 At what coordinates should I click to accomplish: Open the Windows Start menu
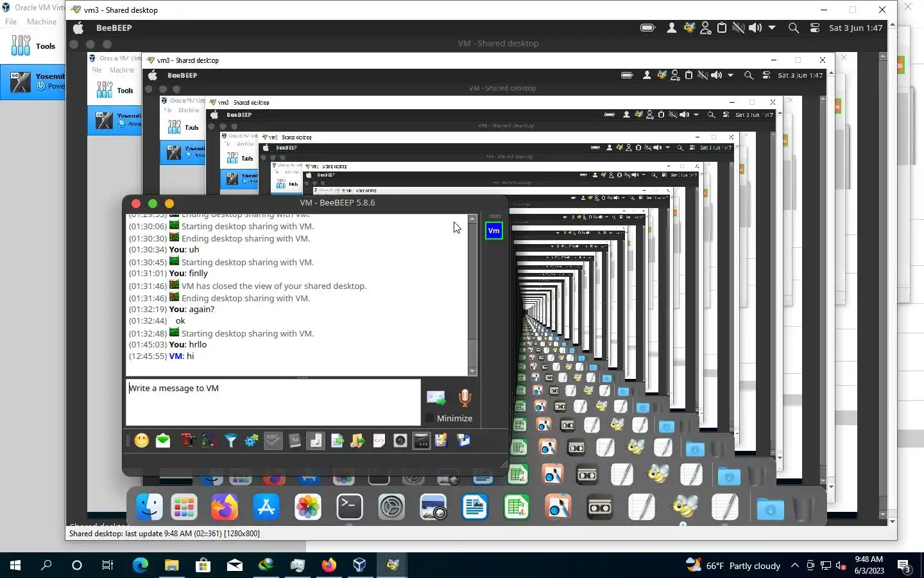15,565
